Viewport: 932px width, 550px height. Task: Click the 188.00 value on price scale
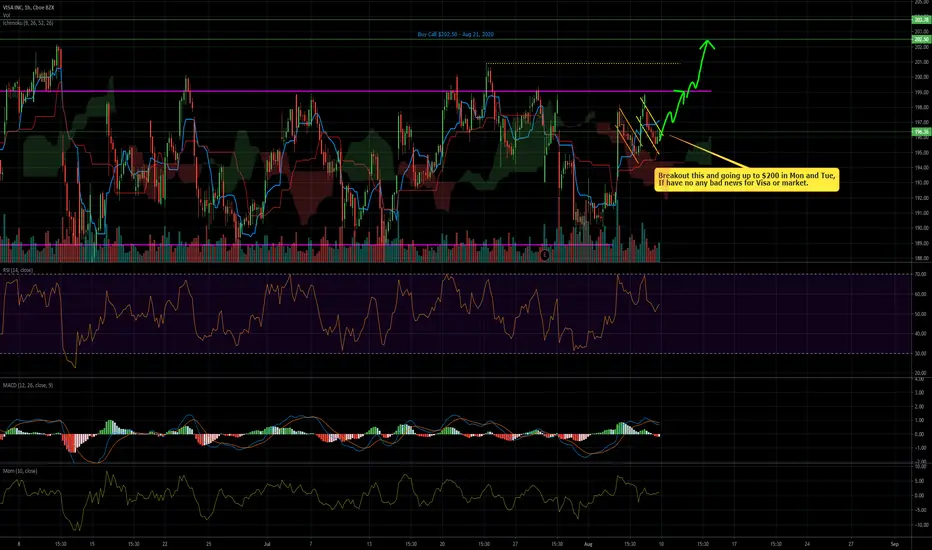tap(921, 259)
